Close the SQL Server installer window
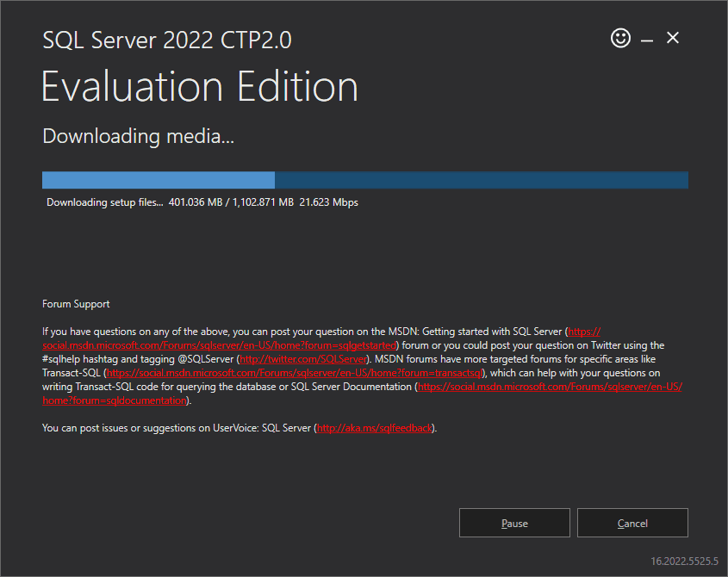This screenshot has height=577, width=728. coord(673,38)
